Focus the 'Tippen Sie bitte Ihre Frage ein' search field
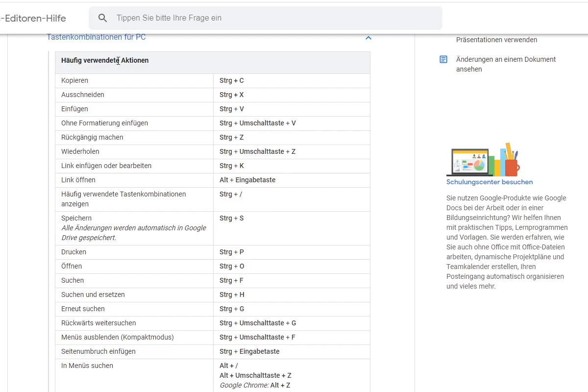 [x=265, y=18]
